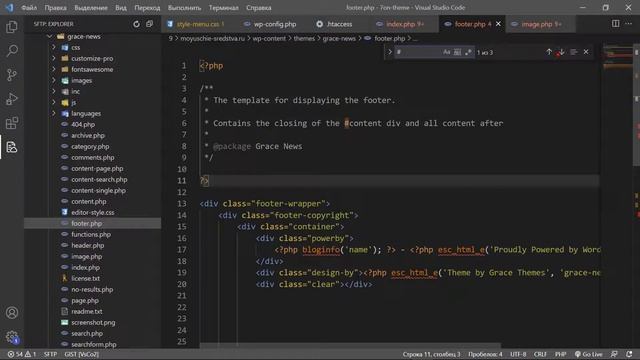Switch to the image.php tab
This screenshot has height=360, width=640.
541,24
